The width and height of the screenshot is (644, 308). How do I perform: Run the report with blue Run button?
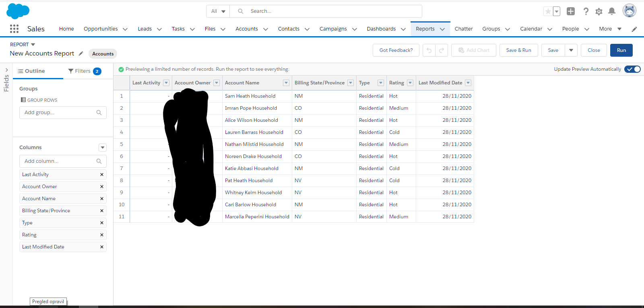pos(621,50)
